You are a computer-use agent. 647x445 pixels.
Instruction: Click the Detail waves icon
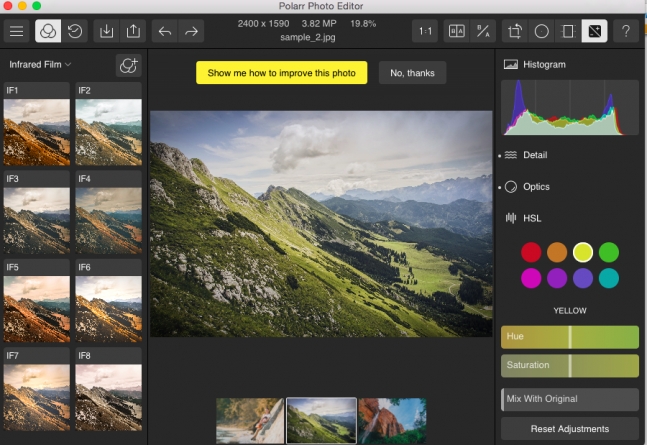[511, 155]
